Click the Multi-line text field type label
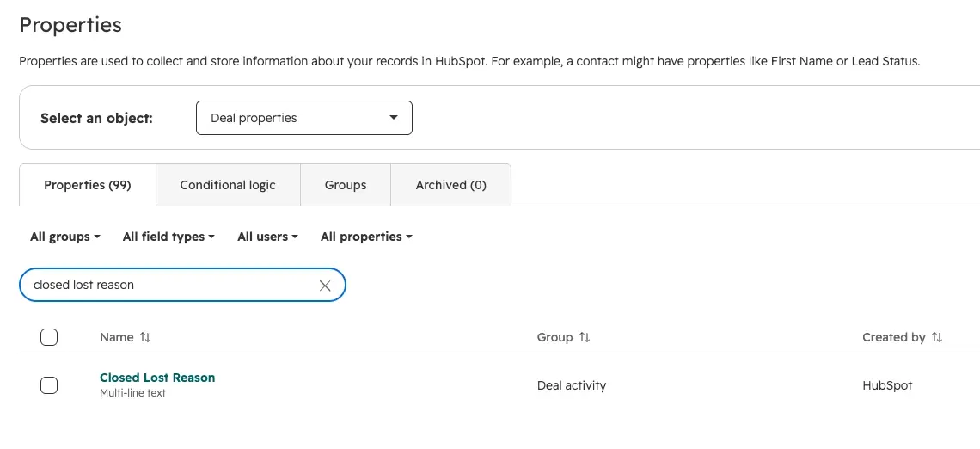 pos(132,393)
